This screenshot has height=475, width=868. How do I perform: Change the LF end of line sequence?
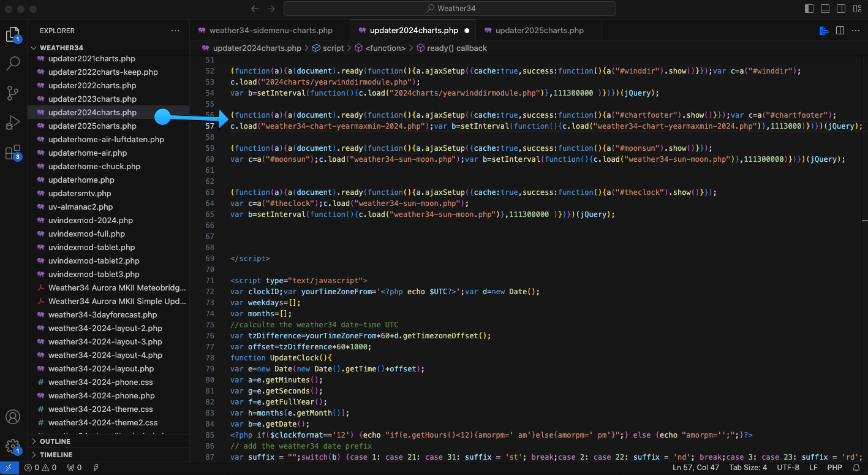point(813,468)
